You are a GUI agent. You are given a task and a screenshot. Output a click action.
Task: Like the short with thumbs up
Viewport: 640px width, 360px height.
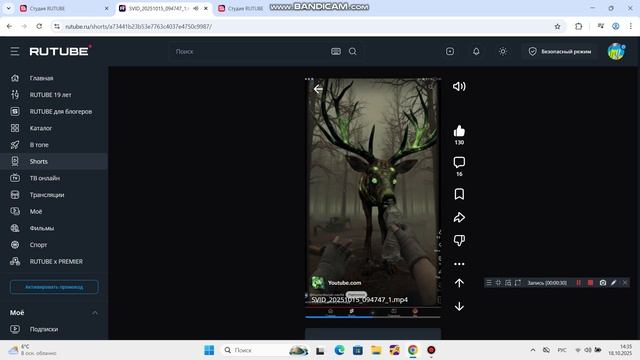click(x=459, y=131)
